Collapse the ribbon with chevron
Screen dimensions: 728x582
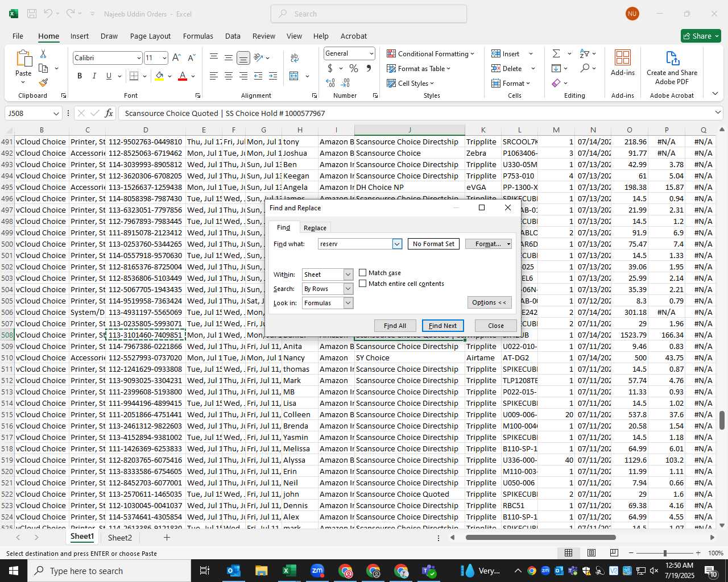point(715,94)
